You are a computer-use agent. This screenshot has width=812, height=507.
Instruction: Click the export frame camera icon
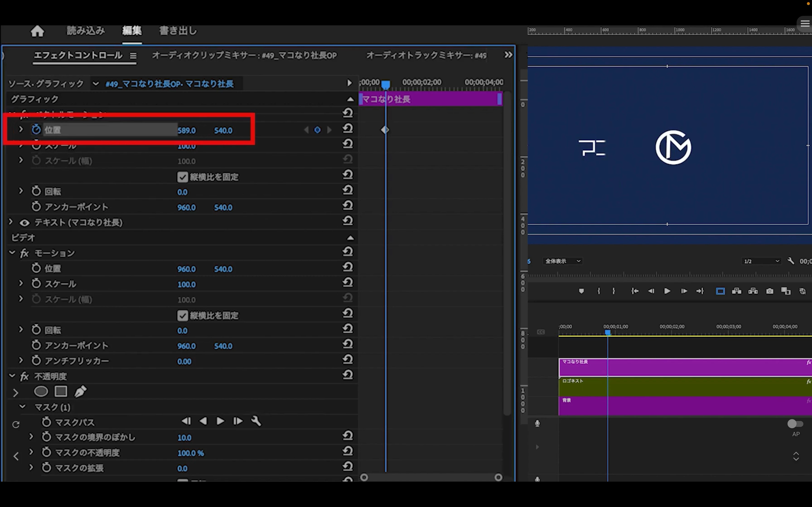click(770, 291)
